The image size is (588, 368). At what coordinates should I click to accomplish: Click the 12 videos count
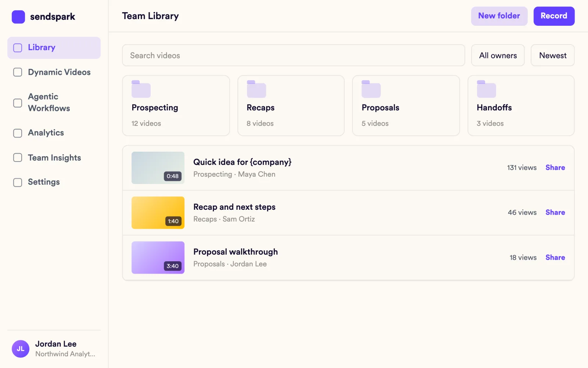pyautogui.click(x=146, y=123)
